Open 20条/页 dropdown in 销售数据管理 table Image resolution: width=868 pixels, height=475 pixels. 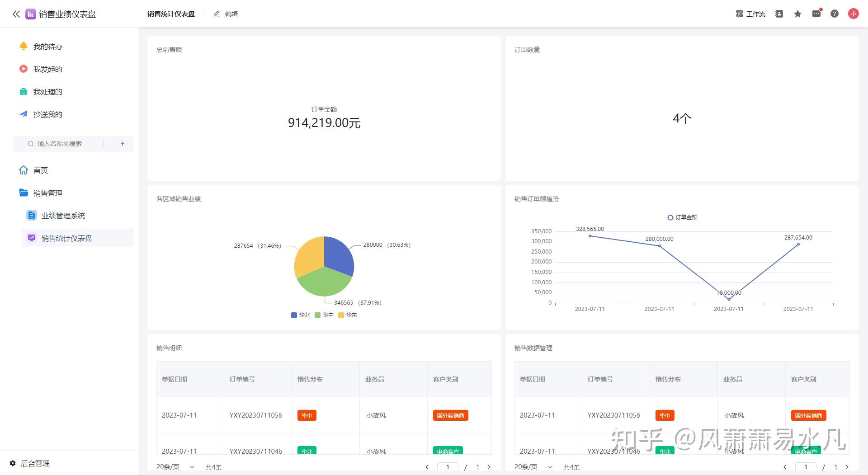(x=533, y=467)
